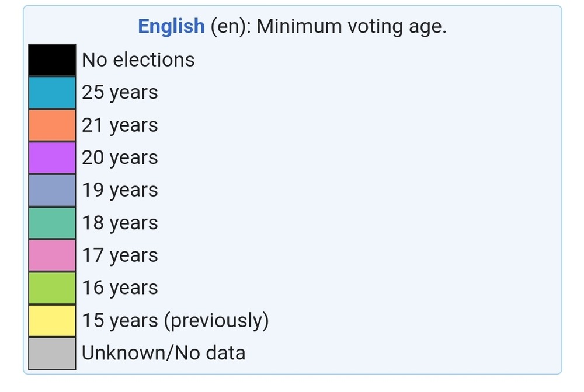Select the black No elections swatch

52,60
